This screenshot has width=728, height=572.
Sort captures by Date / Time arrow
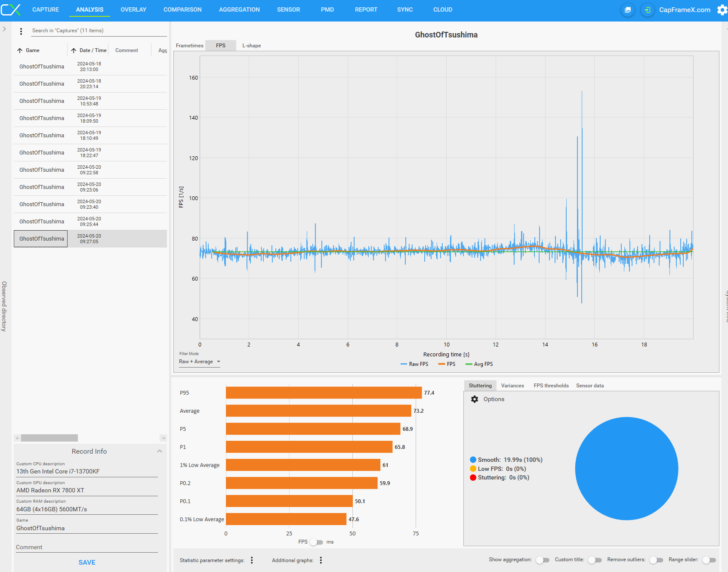tap(74, 50)
